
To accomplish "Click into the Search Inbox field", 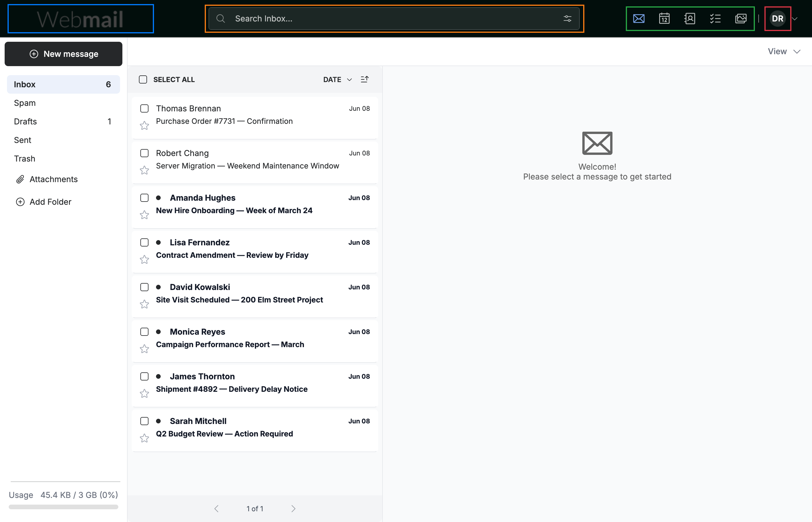I will pyautogui.click(x=394, y=19).
